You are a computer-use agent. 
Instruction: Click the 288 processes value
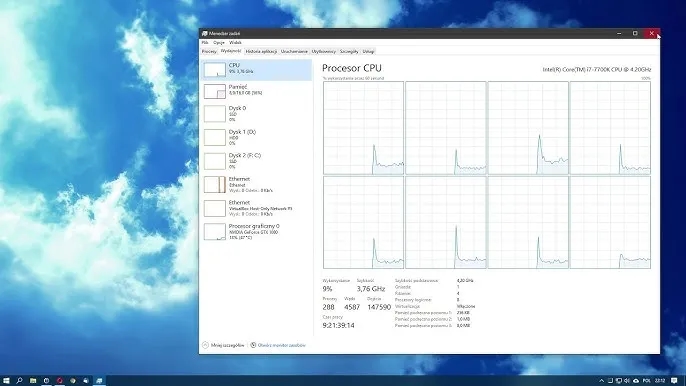(x=328, y=307)
